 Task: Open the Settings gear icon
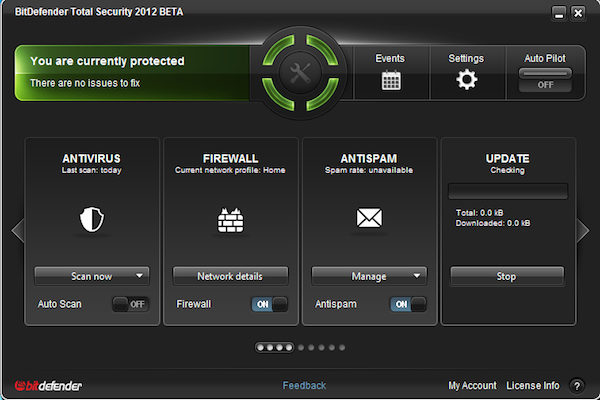pyautogui.click(x=466, y=80)
